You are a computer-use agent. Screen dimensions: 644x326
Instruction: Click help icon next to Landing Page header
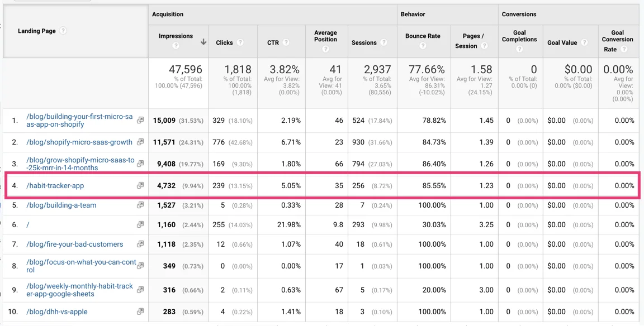coord(63,31)
